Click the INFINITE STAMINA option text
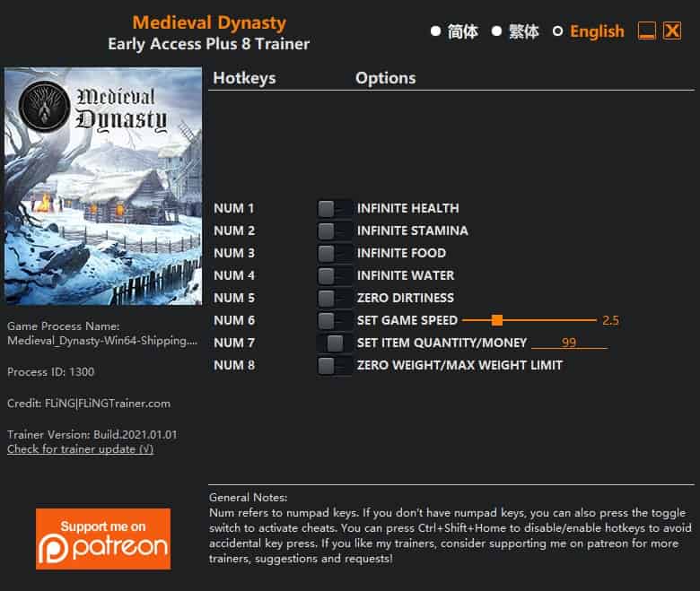 point(413,230)
